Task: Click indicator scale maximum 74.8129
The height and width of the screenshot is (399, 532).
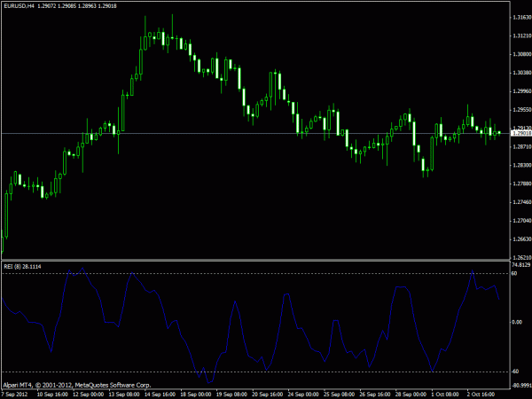Action: pyautogui.click(x=520, y=265)
